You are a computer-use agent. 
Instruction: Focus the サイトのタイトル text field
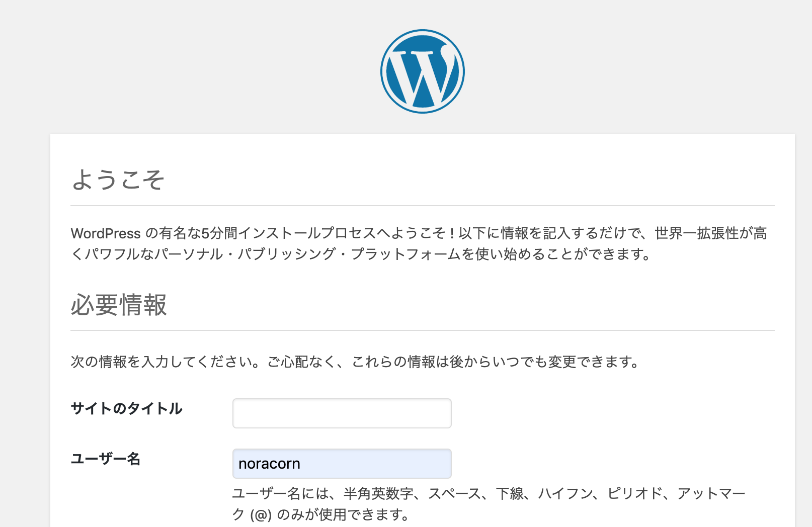(342, 413)
